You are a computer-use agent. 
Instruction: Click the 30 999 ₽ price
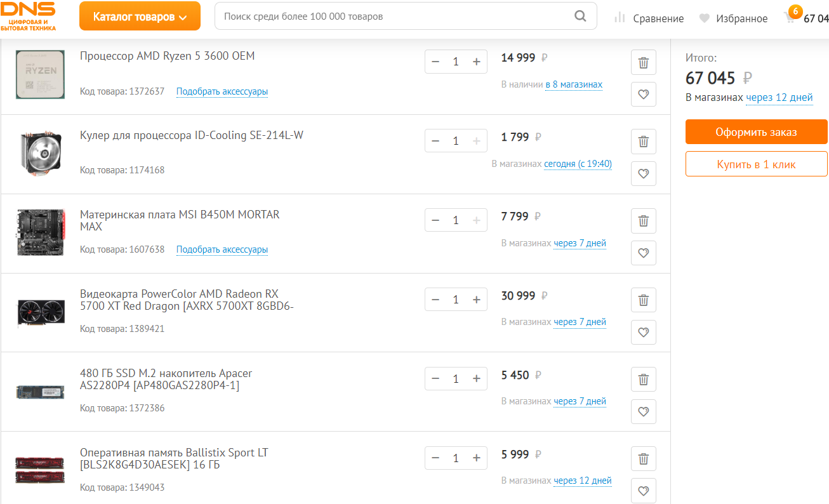pyautogui.click(x=524, y=296)
